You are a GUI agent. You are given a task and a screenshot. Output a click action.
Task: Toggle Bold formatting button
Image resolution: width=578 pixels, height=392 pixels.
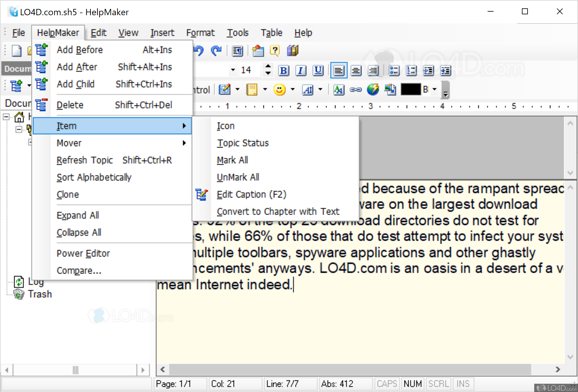[283, 71]
